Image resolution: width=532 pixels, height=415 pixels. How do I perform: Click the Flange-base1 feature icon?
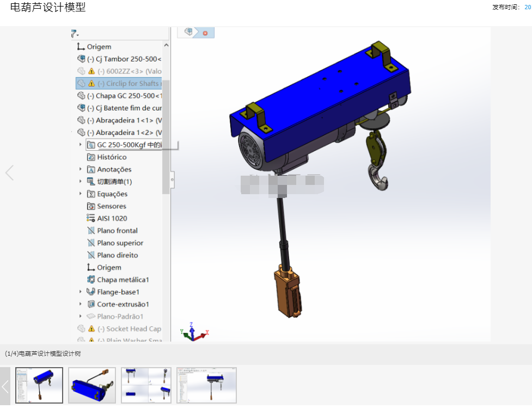coord(91,292)
